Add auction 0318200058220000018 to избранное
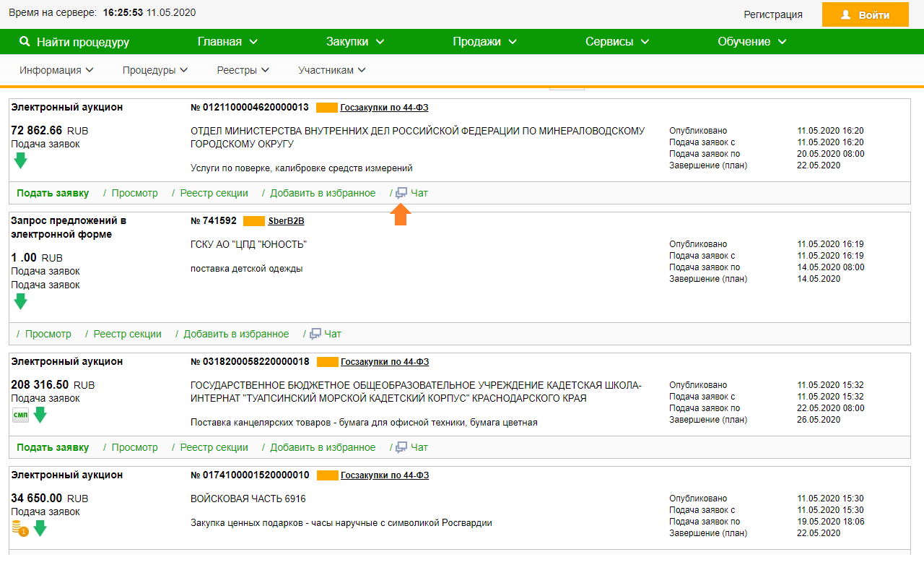This screenshot has height=578, width=924. [x=323, y=447]
